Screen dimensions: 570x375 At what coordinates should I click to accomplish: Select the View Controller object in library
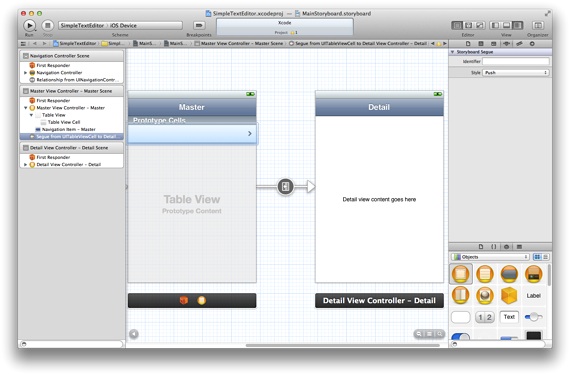pyautogui.click(x=461, y=274)
